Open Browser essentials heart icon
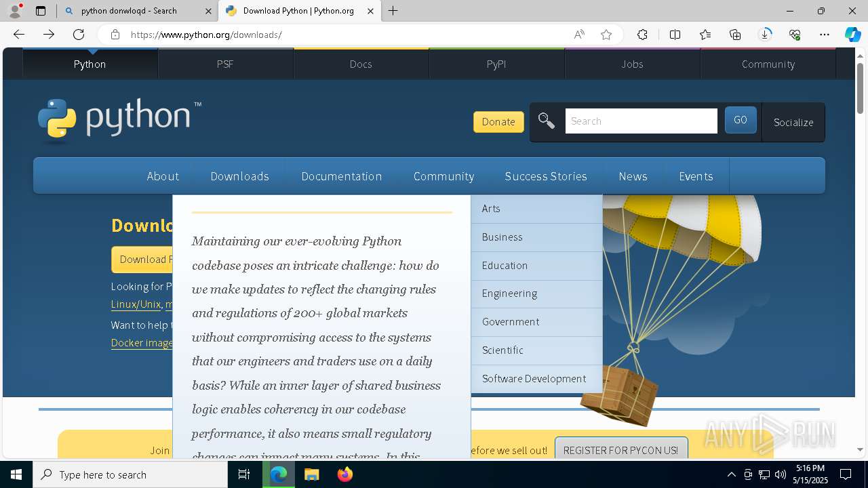Image resolution: width=868 pixels, height=488 pixels. 795,35
